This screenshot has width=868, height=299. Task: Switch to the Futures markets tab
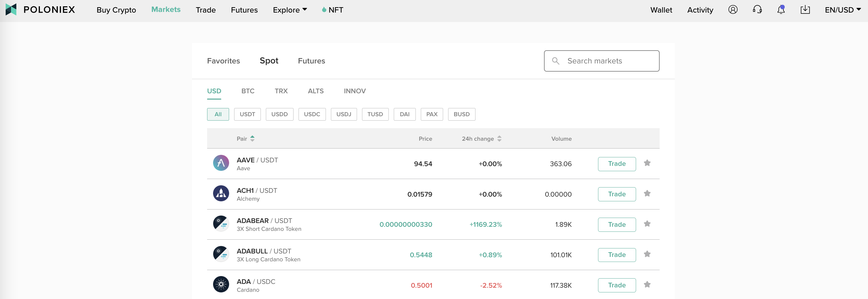point(311,61)
